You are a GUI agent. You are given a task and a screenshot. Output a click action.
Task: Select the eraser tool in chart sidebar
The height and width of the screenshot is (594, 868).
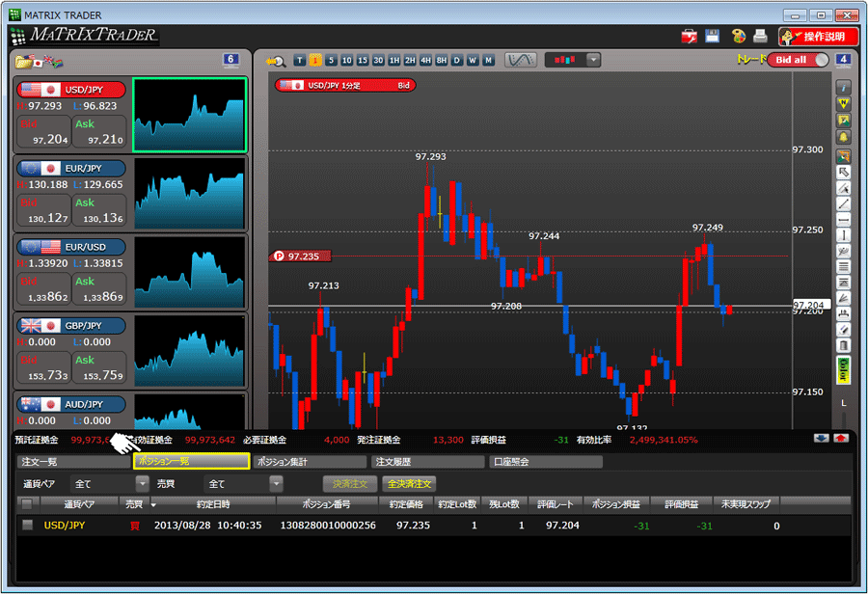[x=843, y=330]
